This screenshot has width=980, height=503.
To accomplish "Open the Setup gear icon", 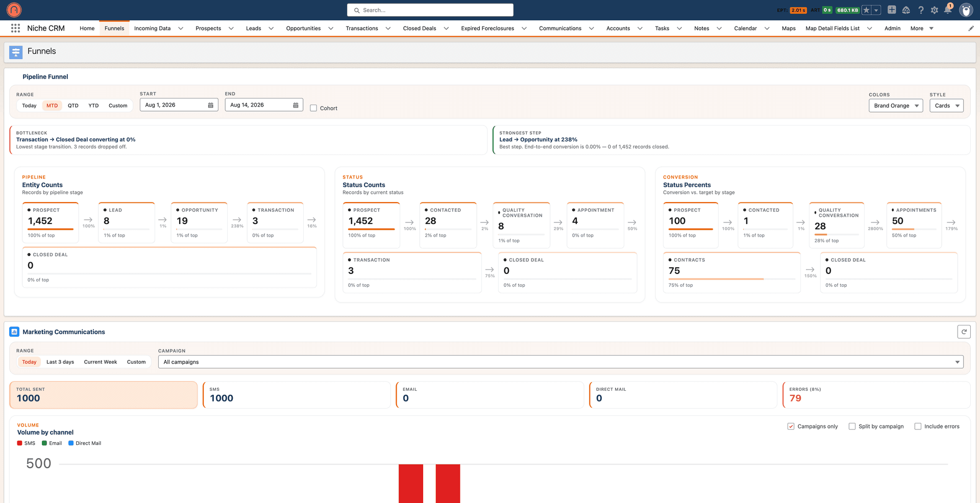I will (x=935, y=10).
